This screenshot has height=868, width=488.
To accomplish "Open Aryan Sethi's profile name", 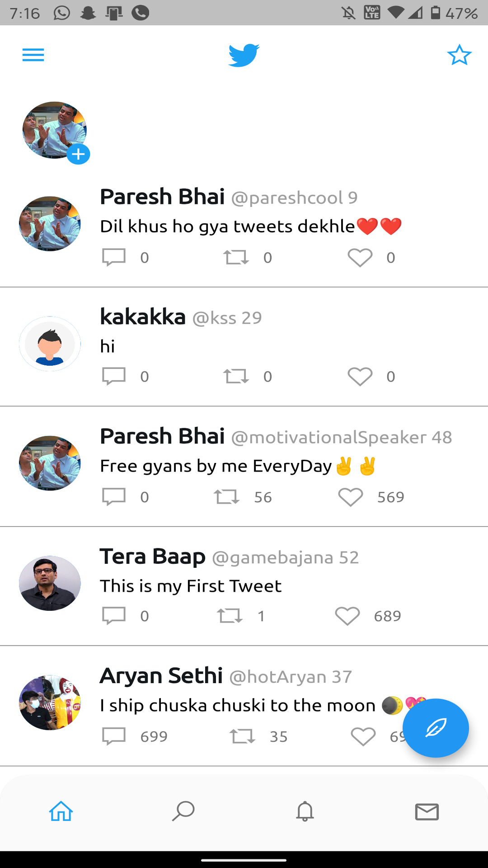I will [x=161, y=676].
